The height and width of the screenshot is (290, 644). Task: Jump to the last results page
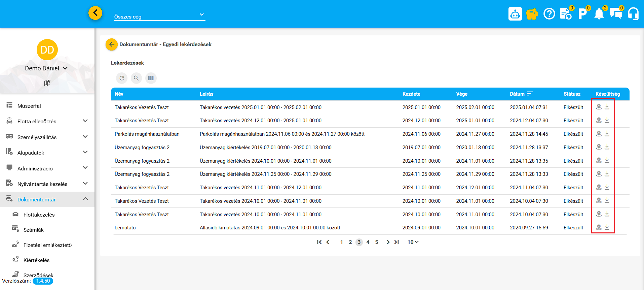(x=397, y=242)
